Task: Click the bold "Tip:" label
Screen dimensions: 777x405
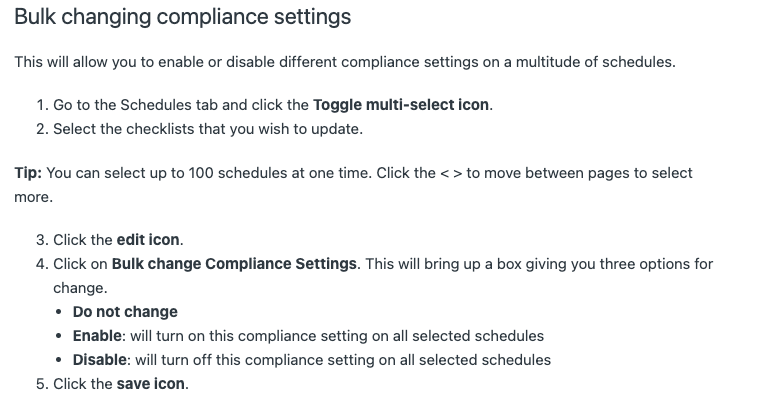Action: coord(28,173)
